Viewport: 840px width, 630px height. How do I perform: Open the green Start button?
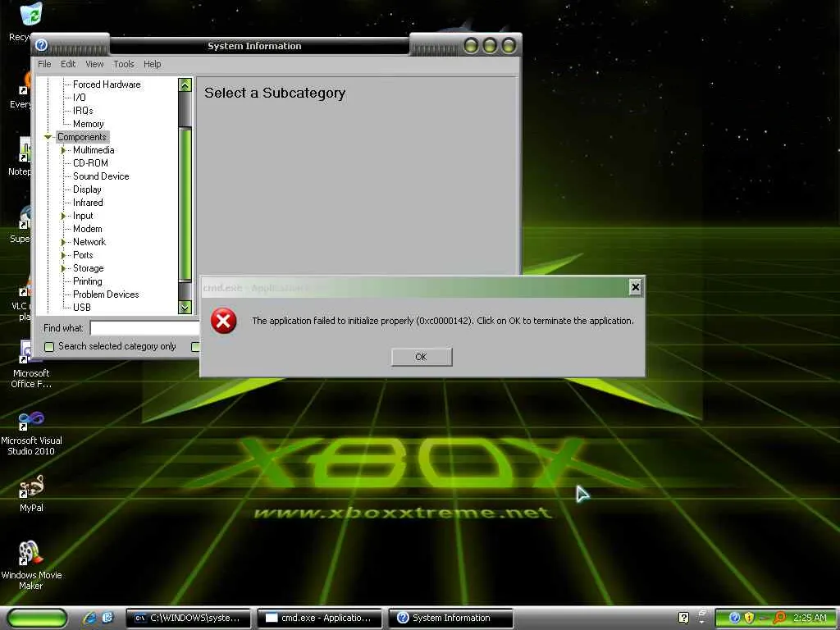[x=37, y=619]
